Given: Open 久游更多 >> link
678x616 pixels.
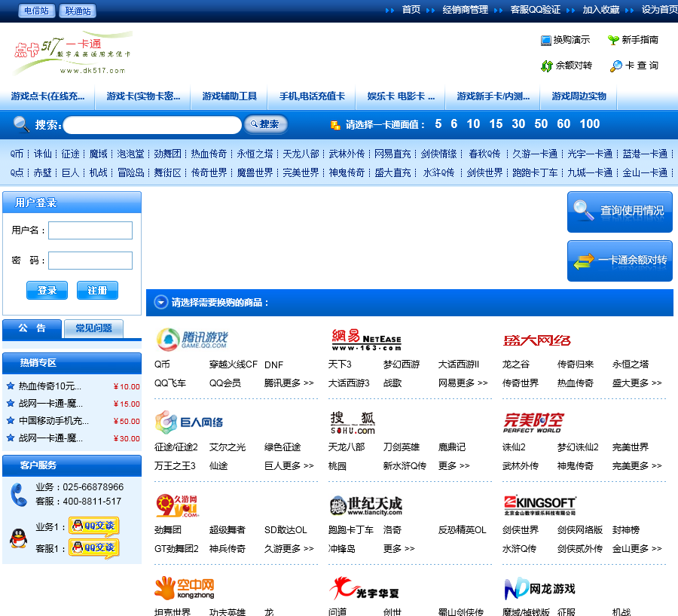Looking at the screenshot, I should coord(289,549).
